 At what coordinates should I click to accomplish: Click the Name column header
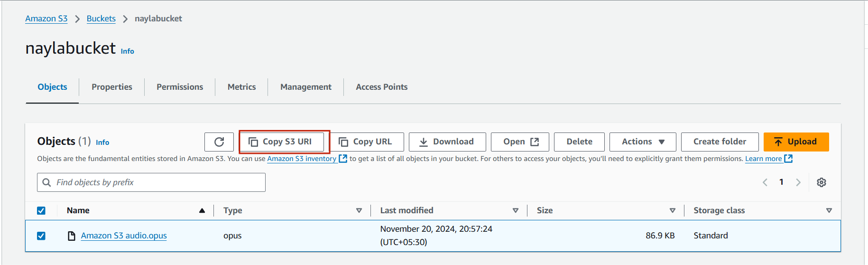(78, 210)
